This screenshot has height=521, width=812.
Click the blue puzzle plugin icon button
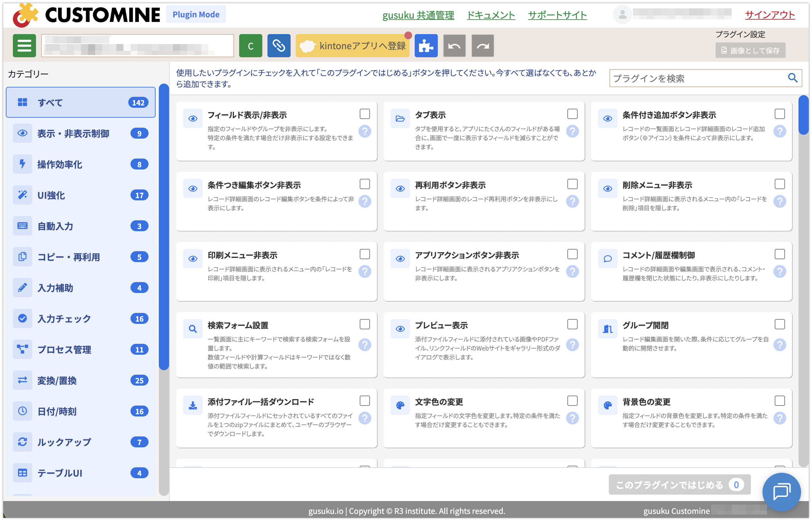[426, 46]
